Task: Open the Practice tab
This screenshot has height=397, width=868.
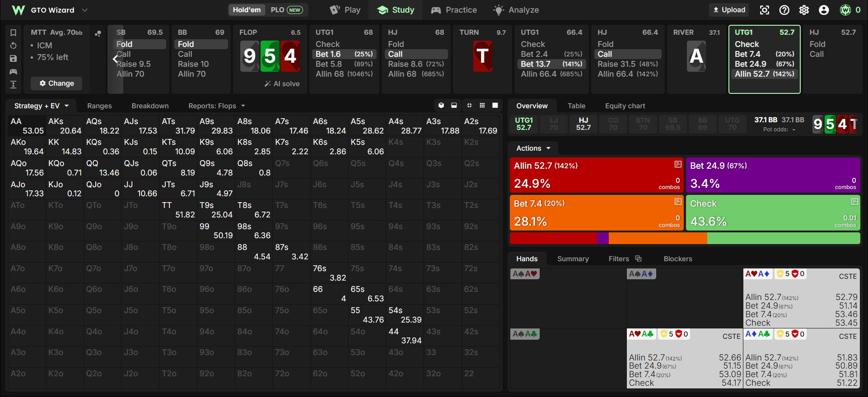Action: (454, 10)
